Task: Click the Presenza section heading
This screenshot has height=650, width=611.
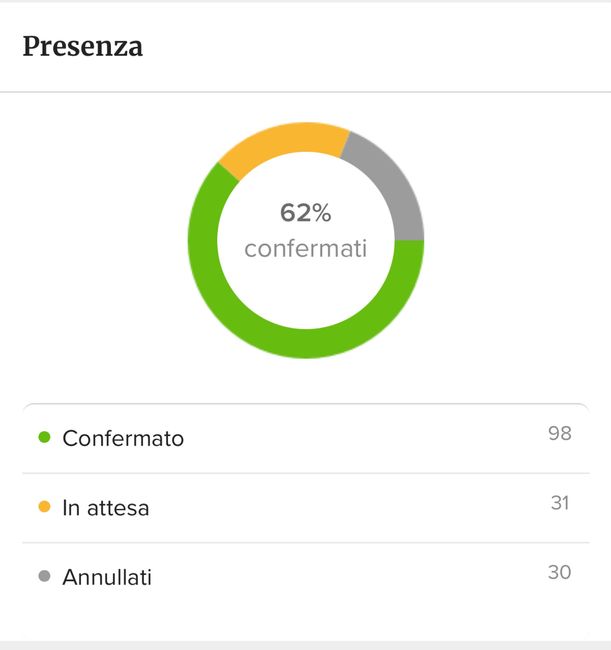Action: [82, 46]
